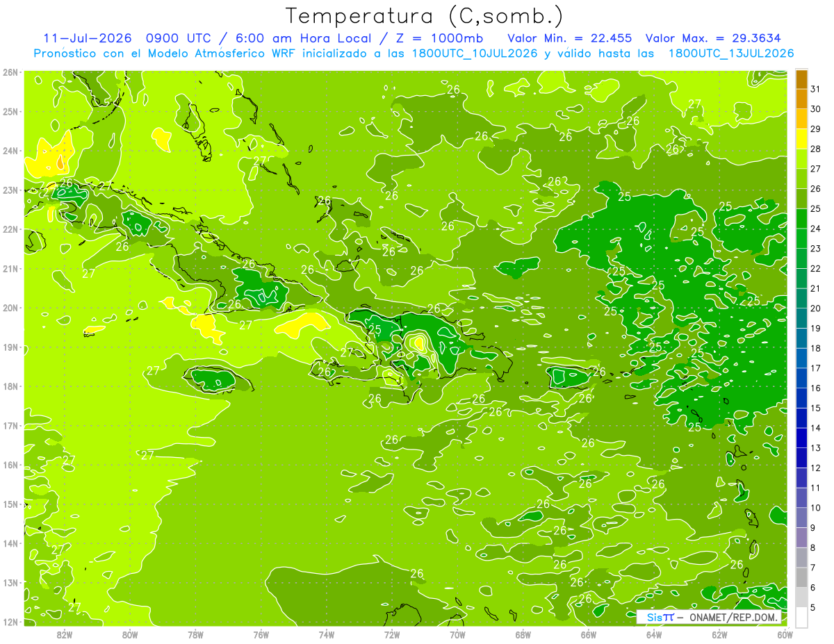Click the yellow legend swatch between 28 and 29
The height and width of the screenshot is (644, 834).
tap(802, 139)
